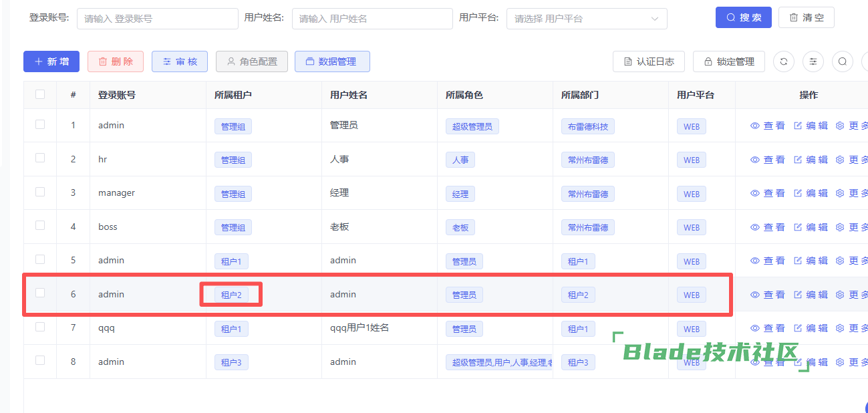Check the row 8 admin checkbox
This screenshot has height=413, width=868.
pyautogui.click(x=40, y=360)
